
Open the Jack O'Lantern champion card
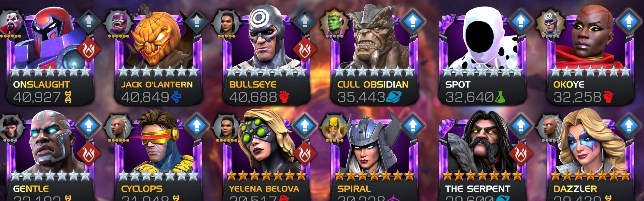point(158,55)
